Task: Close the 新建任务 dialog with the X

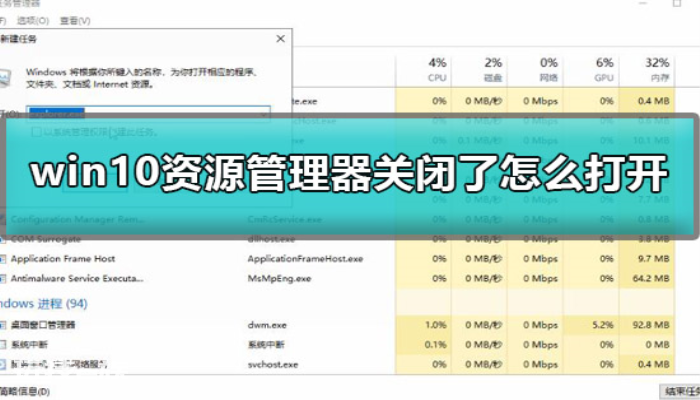Action: coord(280,39)
